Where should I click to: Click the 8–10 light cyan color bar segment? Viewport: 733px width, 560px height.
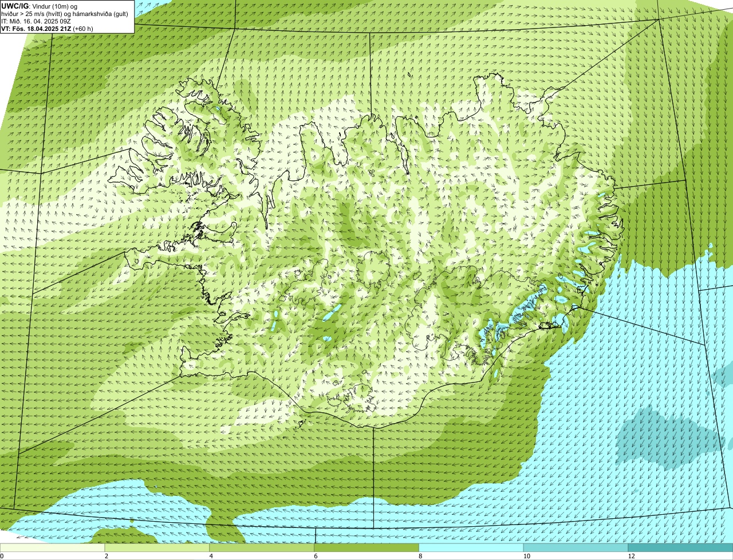click(x=472, y=548)
